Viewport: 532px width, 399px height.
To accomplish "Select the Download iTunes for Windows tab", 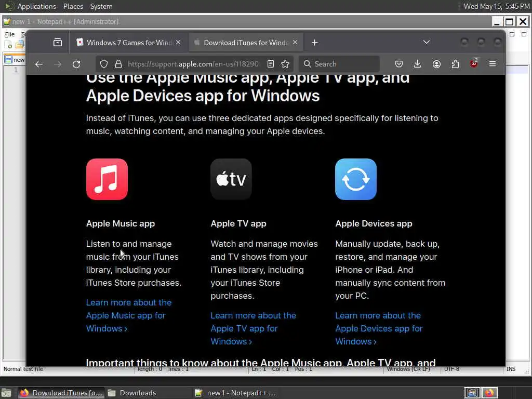I will (x=246, y=43).
